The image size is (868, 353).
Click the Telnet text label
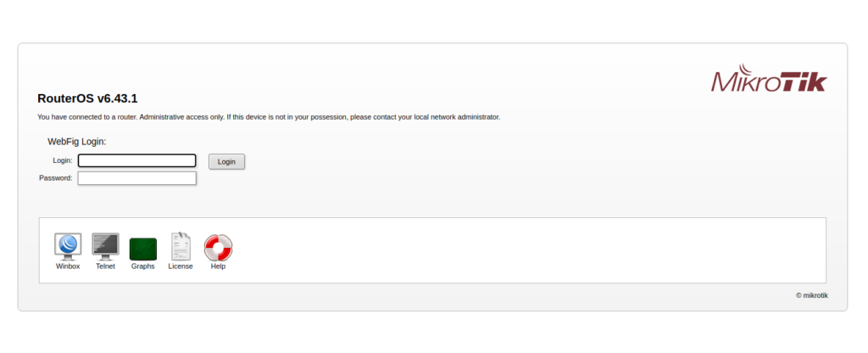(x=105, y=266)
